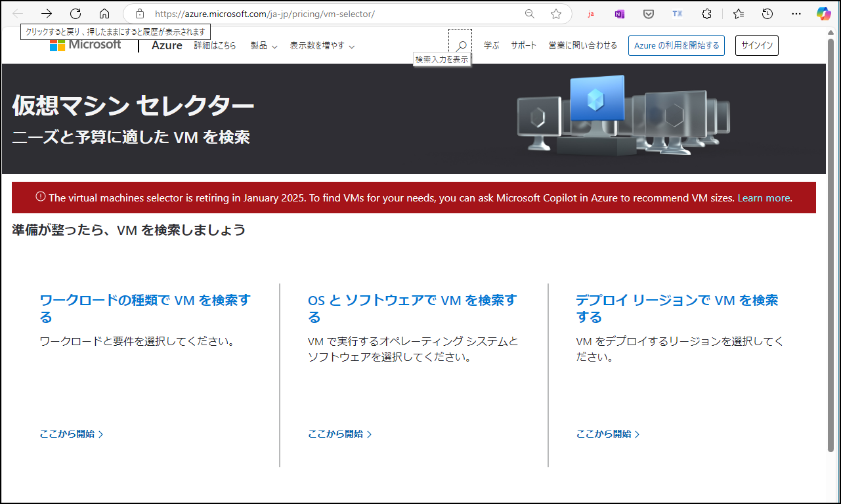841x504 pixels.
Task: Open the browser Settings ellipsis menu
Action: [x=796, y=14]
